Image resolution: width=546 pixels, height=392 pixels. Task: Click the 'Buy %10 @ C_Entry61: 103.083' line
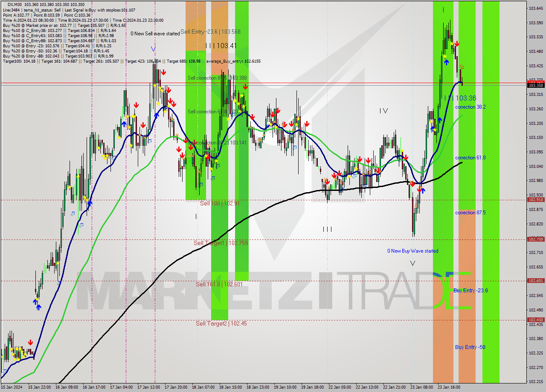click(x=59, y=35)
